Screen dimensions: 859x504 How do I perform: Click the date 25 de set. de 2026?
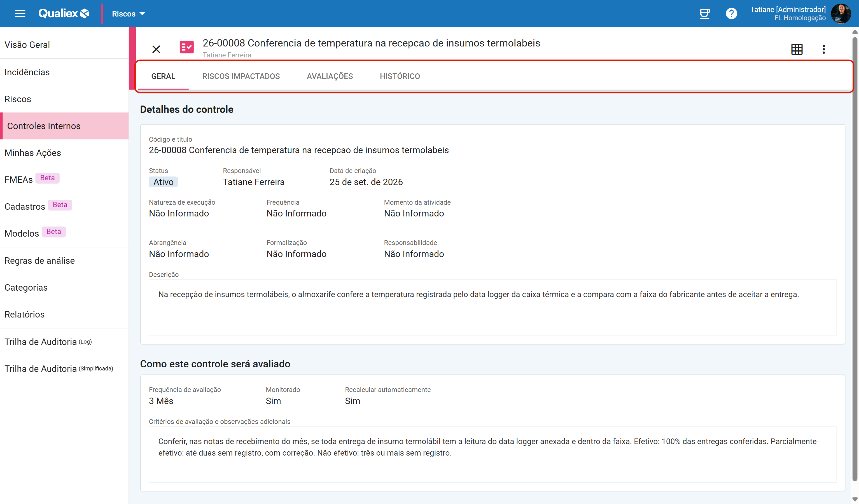point(366,182)
